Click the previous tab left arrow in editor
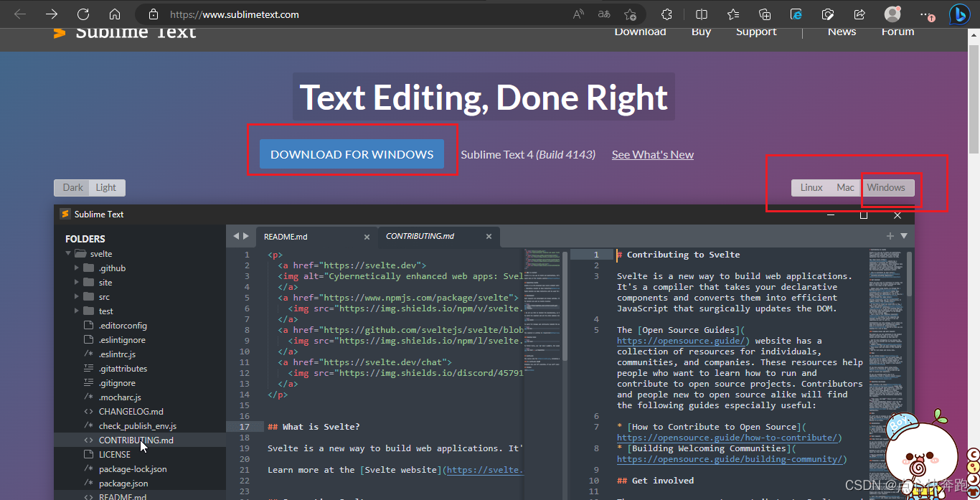Viewport: 980px width, 500px height. (x=236, y=236)
